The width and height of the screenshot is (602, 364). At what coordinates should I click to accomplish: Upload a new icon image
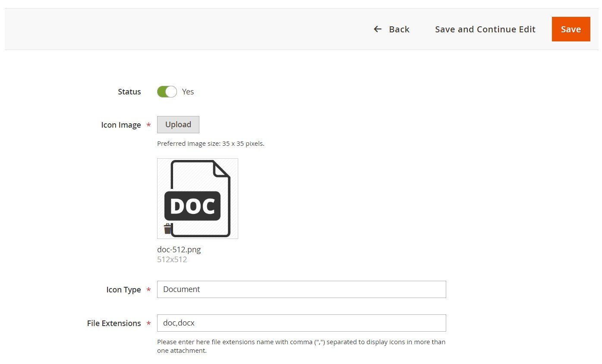(178, 125)
